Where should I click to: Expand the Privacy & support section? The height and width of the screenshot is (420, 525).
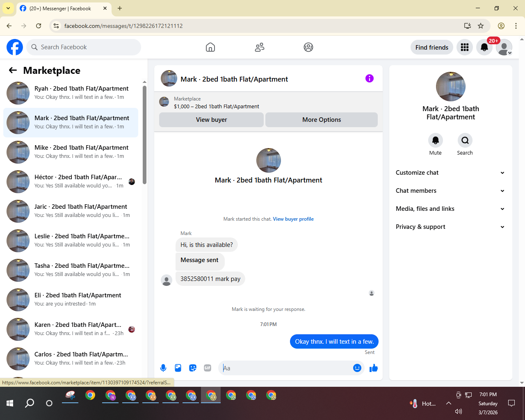[x=450, y=227]
